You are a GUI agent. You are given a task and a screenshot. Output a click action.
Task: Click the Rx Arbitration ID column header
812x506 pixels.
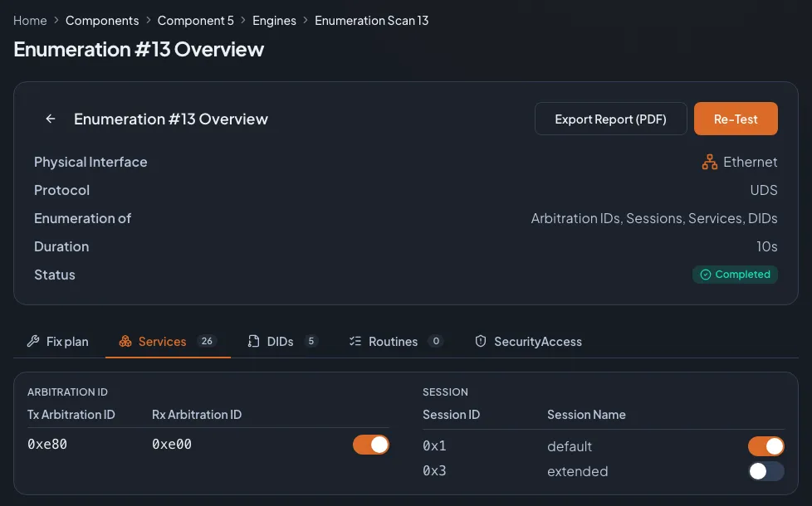[197, 415]
